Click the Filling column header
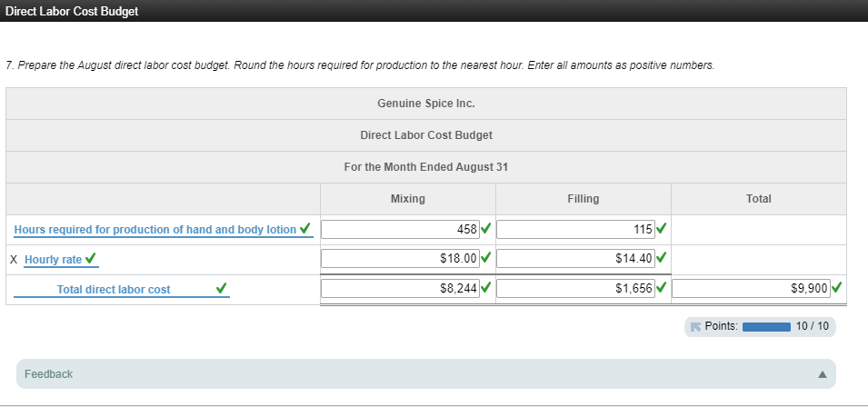This screenshot has width=868, height=407. [584, 199]
